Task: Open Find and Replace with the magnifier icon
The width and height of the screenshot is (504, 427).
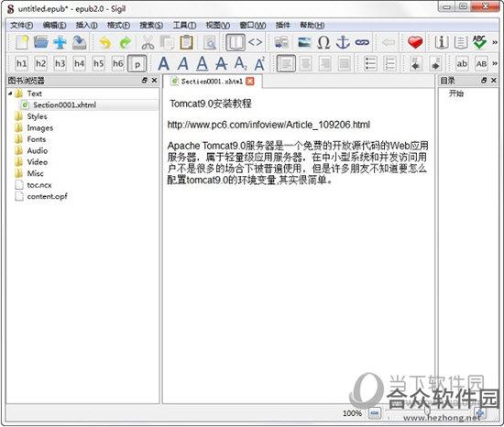Action: 210,43
